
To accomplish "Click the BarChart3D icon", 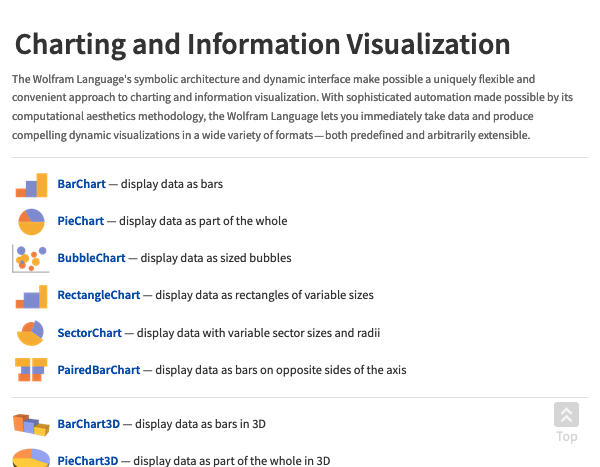I will (31, 424).
